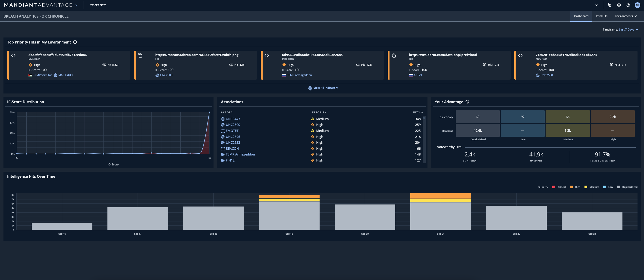
Task: Open hash 3ba2f6fe6de5ff1d9c159db7512ed886
Action: (57, 55)
